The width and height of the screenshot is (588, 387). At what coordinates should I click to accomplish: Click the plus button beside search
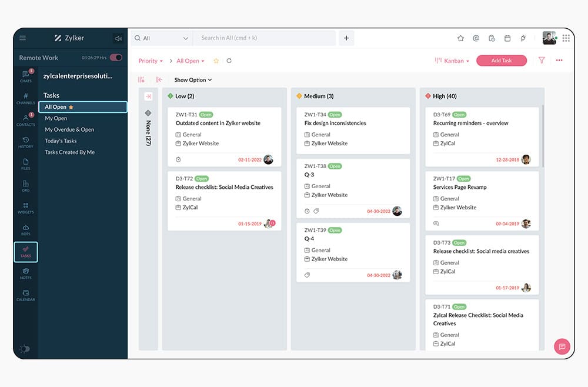346,38
